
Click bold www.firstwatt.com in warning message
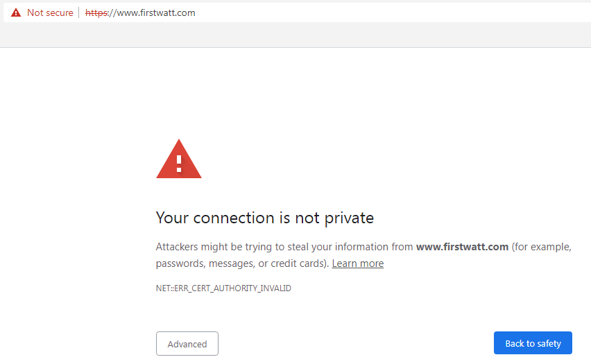tap(462, 247)
